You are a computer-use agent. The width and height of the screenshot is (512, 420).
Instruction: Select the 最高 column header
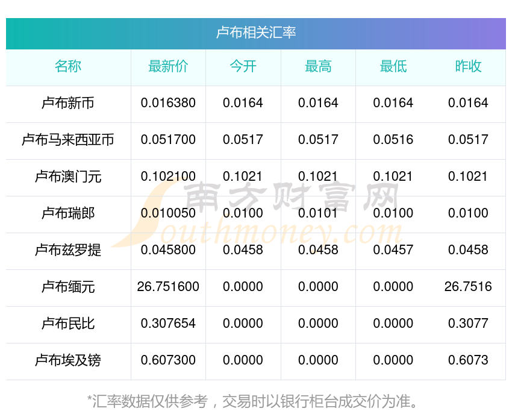318,66
